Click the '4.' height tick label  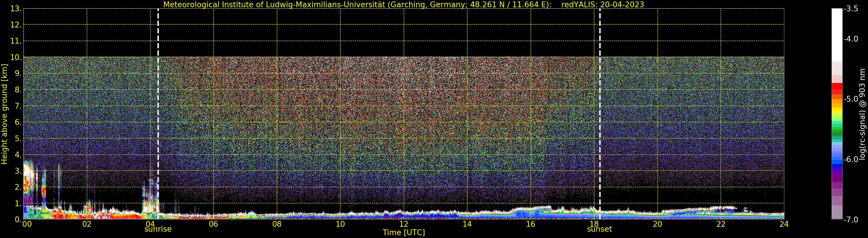[18, 155]
